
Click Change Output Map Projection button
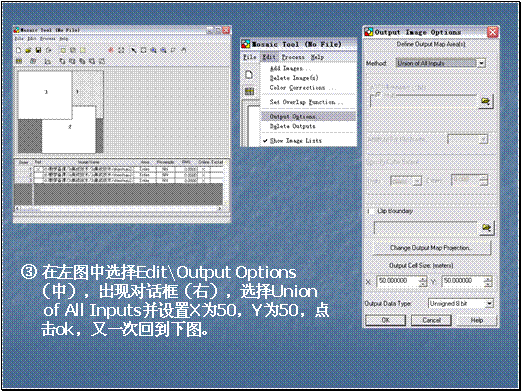(x=432, y=248)
